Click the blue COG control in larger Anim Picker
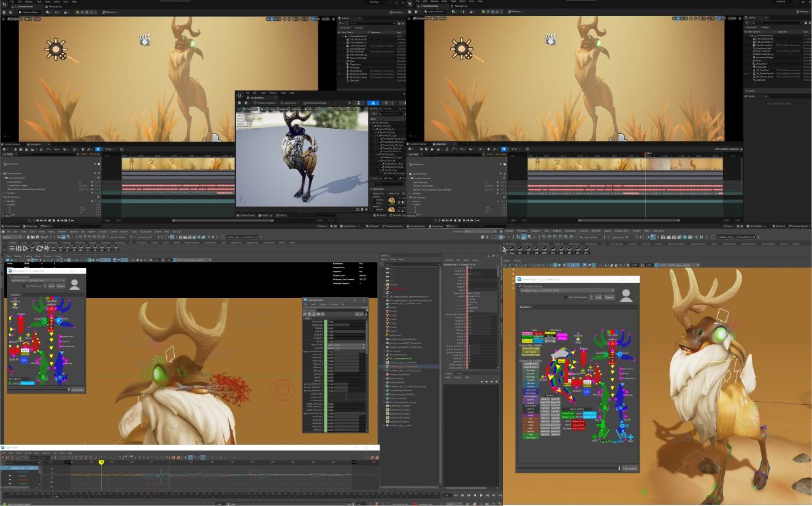 click(586, 391)
